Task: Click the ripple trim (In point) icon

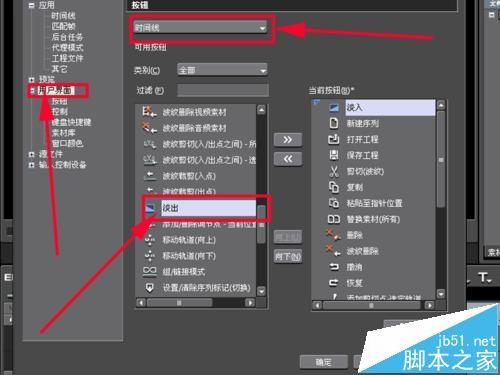Action: (x=149, y=176)
